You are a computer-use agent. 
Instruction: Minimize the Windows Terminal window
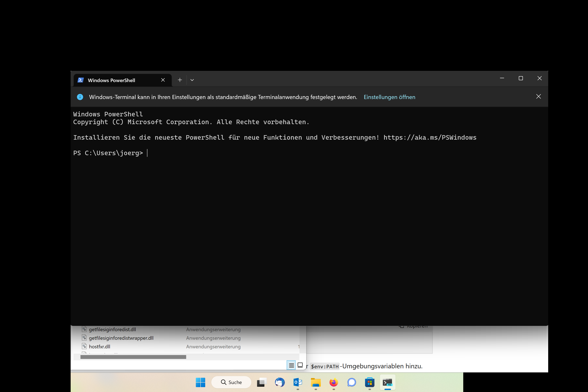click(502, 78)
